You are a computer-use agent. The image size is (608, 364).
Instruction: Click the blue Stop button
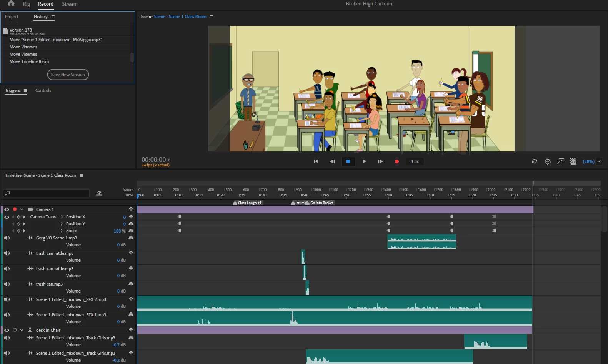pyautogui.click(x=348, y=161)
